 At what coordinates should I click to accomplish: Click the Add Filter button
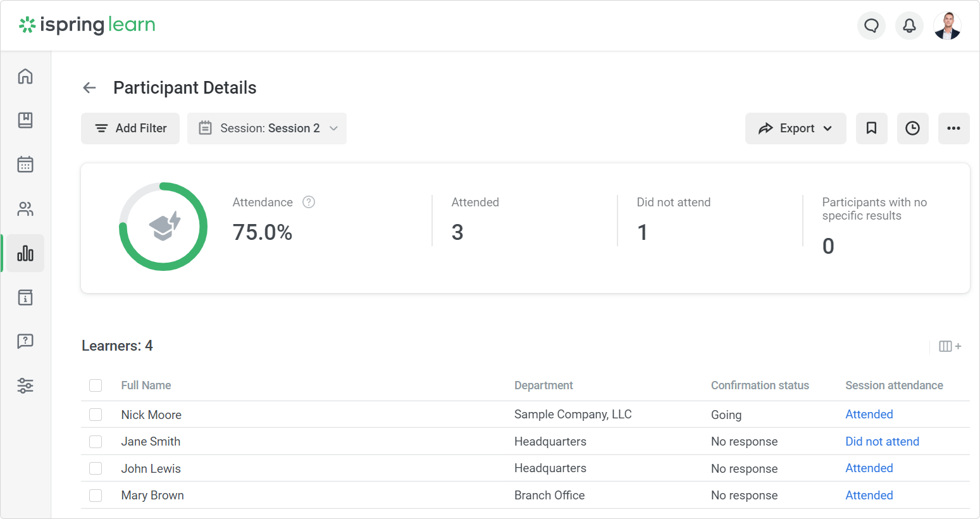130,128
